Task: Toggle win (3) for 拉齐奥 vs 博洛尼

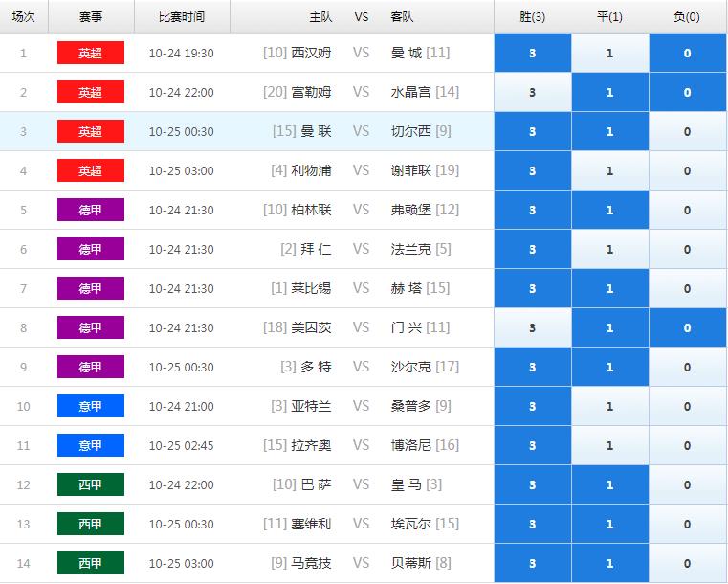Action: click(533, 445)
